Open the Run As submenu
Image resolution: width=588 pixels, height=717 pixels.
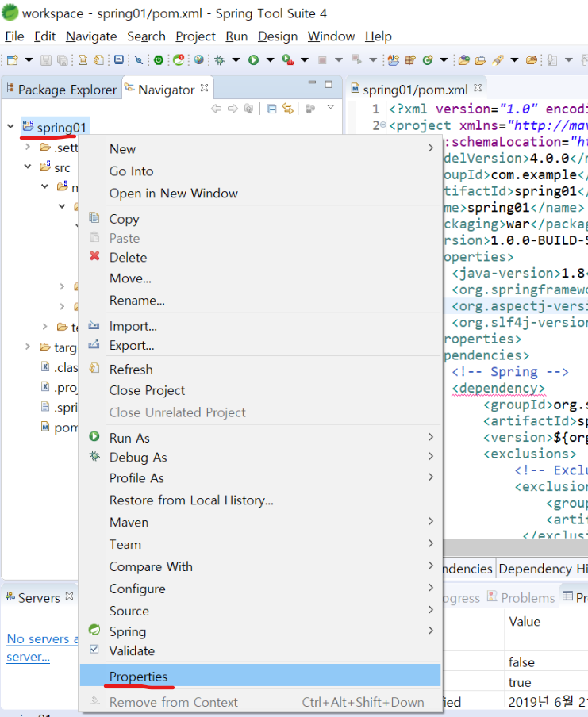pyautogui.click(x=260, y=438)
